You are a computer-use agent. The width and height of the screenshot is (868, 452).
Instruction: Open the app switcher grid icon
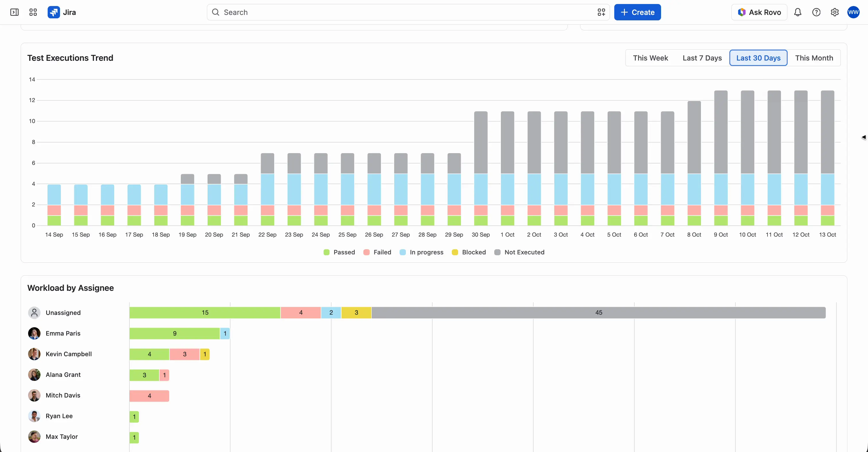(x=33, y=12)
